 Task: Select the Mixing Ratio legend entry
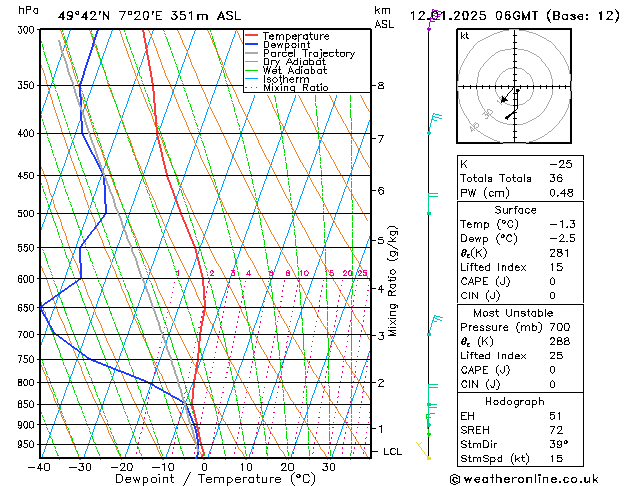pos(295,88)
